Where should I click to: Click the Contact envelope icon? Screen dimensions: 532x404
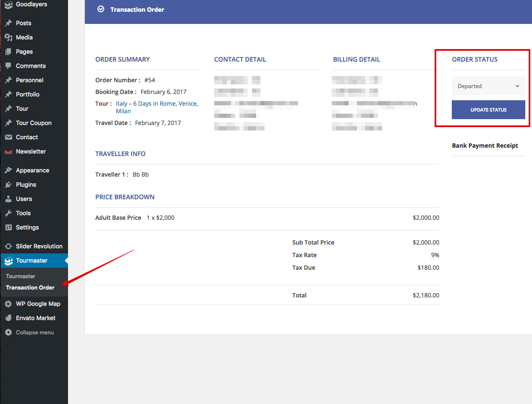tap(8, 137)
